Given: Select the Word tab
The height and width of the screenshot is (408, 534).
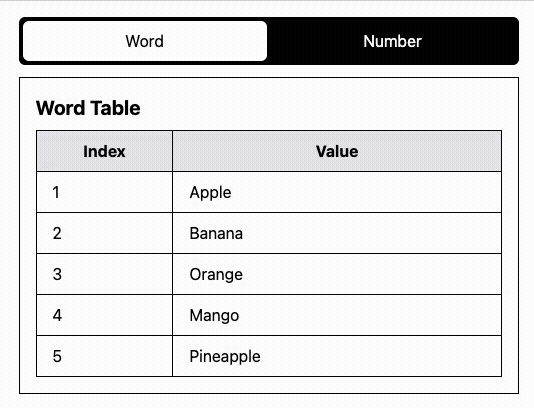Looking at the screenshot, I should coord(145,41).
